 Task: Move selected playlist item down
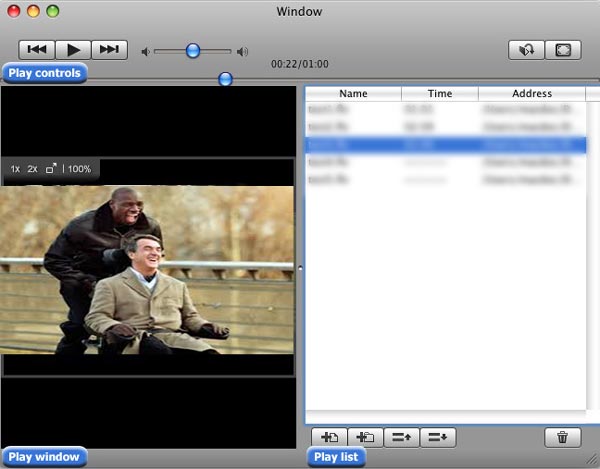pos(438,437)
